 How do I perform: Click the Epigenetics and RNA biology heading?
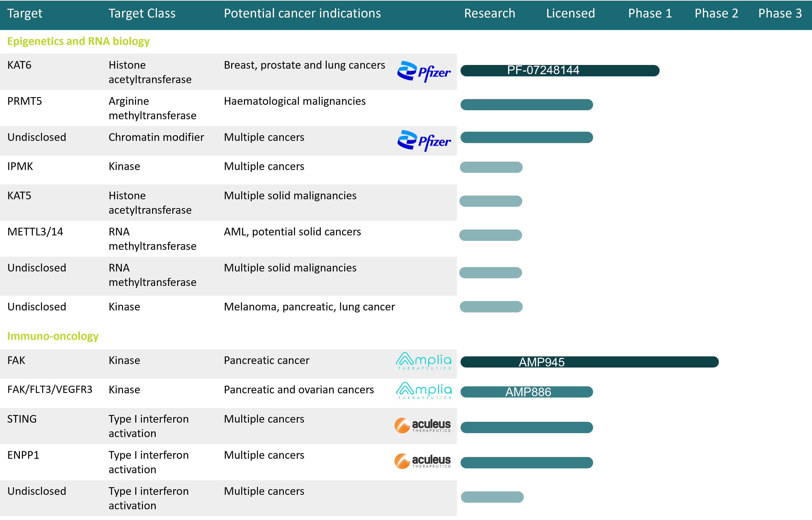click(78, 41)
